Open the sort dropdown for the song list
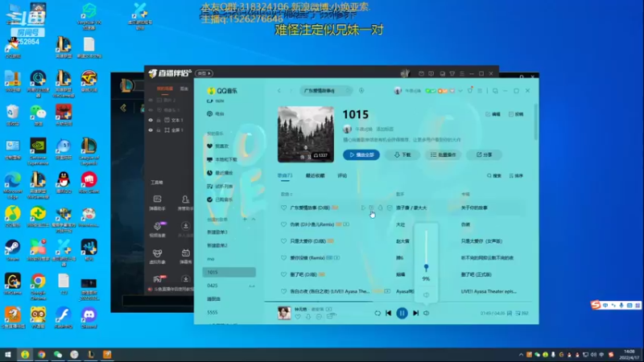This screenshot has height=362, width=644. 516,175
